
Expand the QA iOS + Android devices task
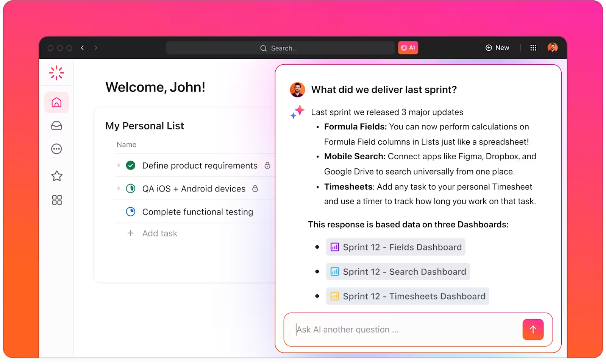[119, 188]
